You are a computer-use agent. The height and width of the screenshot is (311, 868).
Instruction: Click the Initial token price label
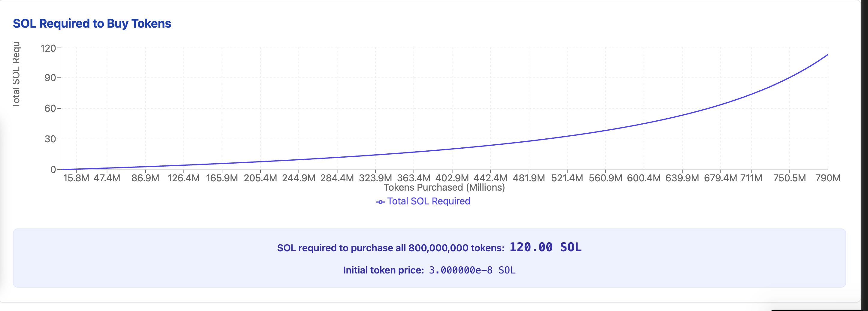(x=383, y=270)
